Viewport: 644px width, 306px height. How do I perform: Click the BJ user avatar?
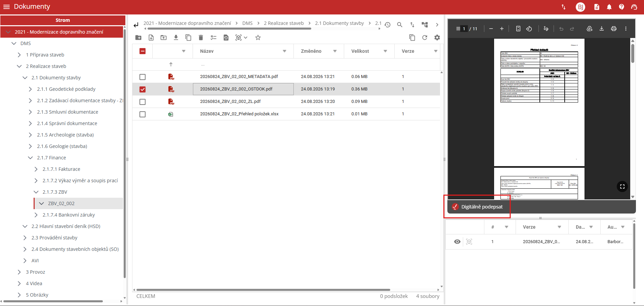point(580,7)
